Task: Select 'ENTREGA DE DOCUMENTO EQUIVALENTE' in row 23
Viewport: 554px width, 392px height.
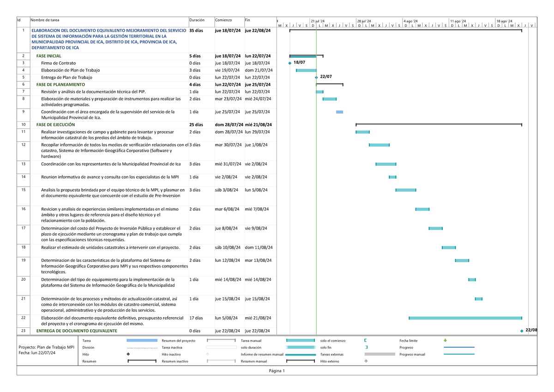Action: coord(77,331)
